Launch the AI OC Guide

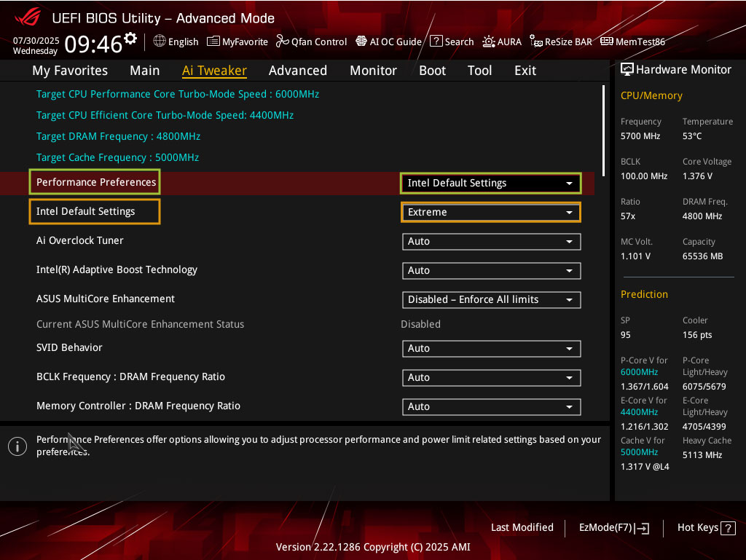pyautogui.click(x=389, y=42)
